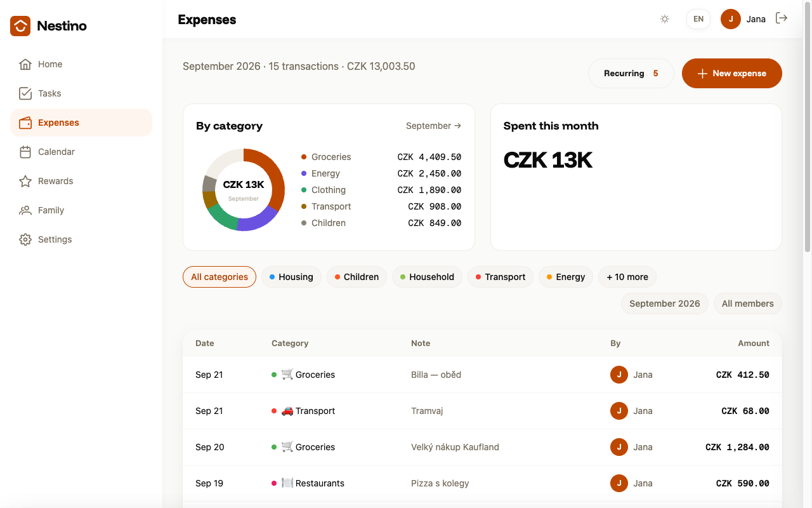This screenshot has width=812, height=508.
Task: Click the logout icon next to Jana
Action: click(782, 18)
